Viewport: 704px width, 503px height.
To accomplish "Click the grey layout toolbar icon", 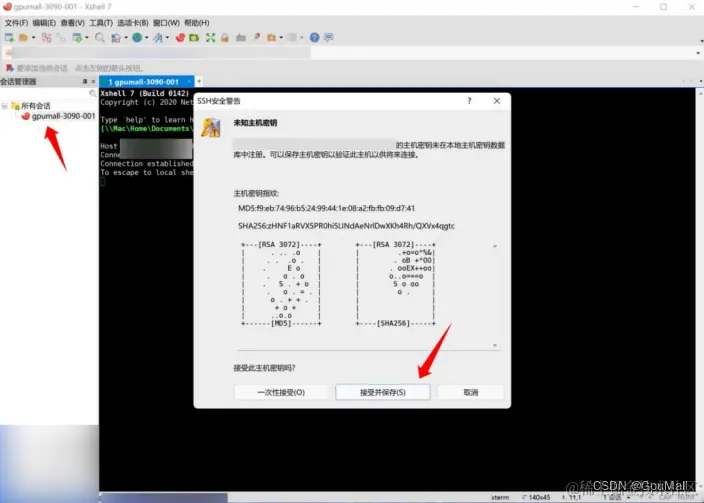I will (x=292, y=38).
